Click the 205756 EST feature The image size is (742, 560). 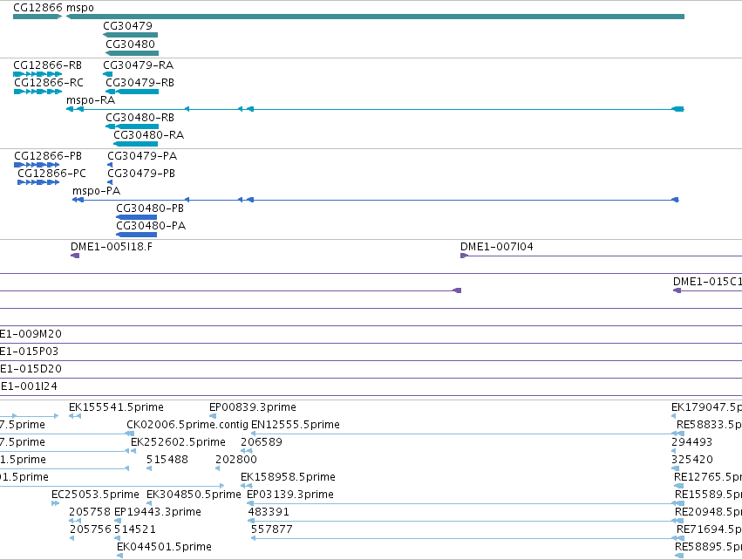pos(71,538)
